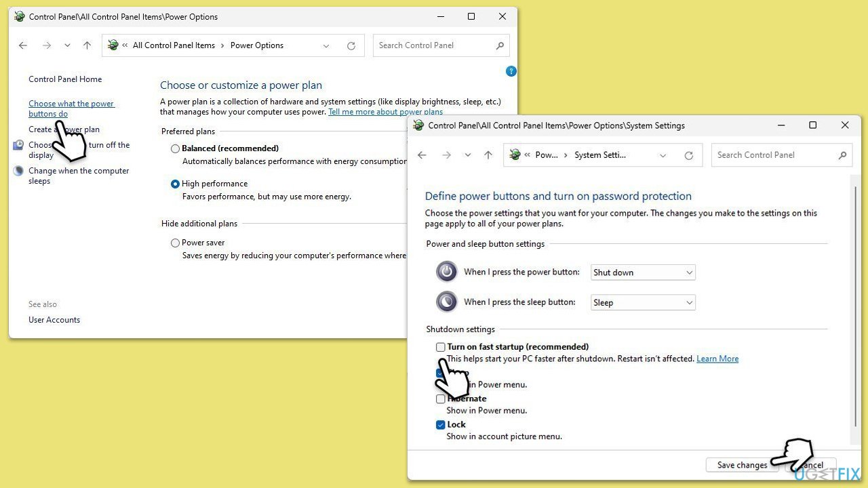The image size is (868, 488).
Task: Enable Turn on fast startup checkbox
Action: 441,347
